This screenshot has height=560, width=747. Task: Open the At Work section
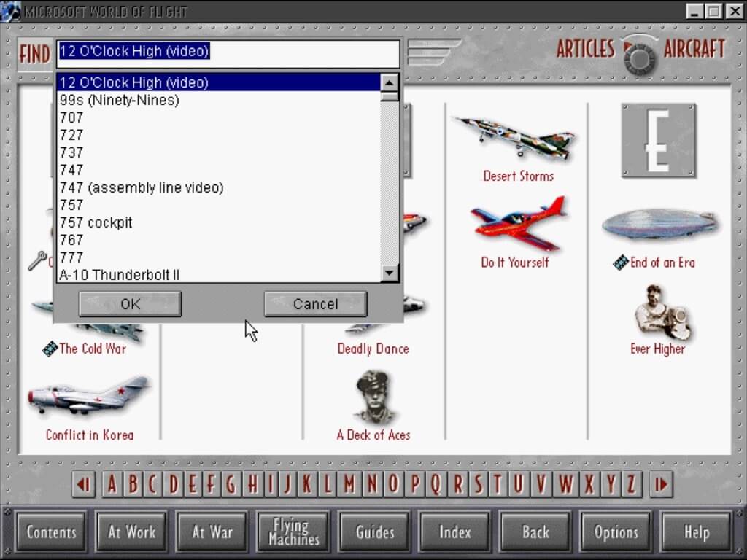click(x=131, y=532)
